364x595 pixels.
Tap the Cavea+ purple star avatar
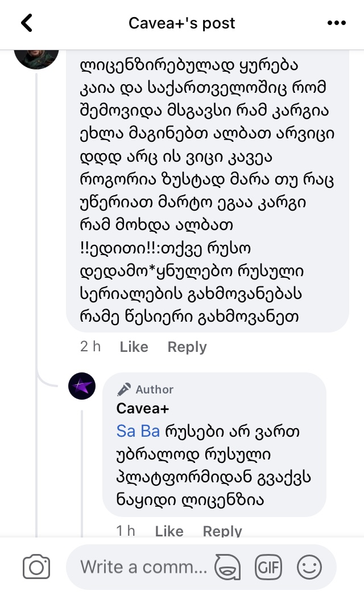(82, 386)
